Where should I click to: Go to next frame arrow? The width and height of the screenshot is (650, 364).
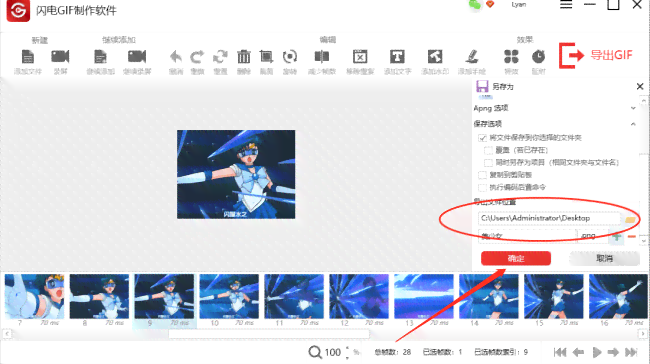(x=613, y=352)
